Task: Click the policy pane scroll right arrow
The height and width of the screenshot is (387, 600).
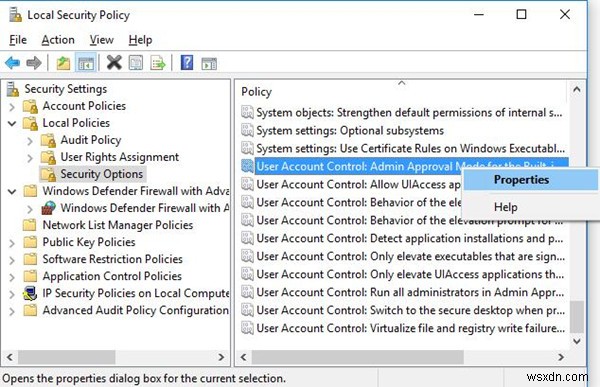Action: point(561,357)
